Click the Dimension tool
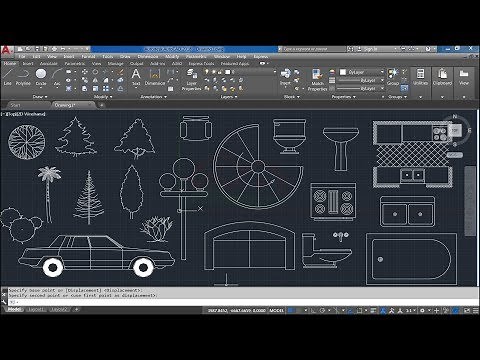 (155, 77)
